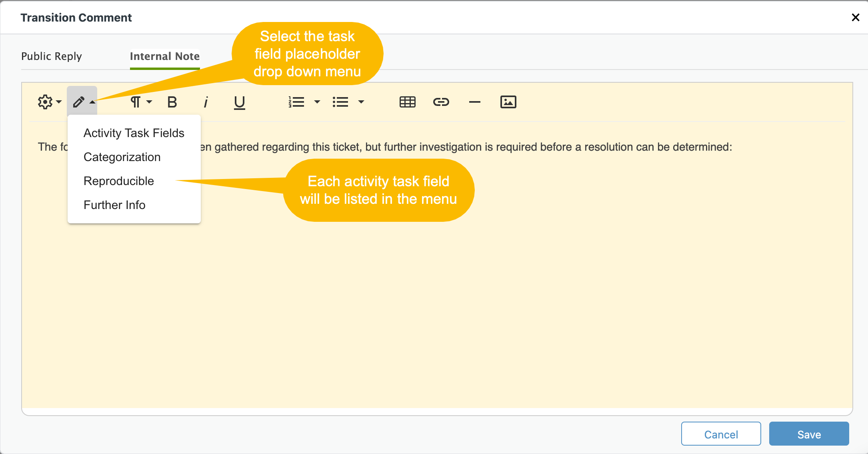Collapse the placeholder menu using its arrow
The width and height of the screenshot is (868, 454).
coord(92,102)
